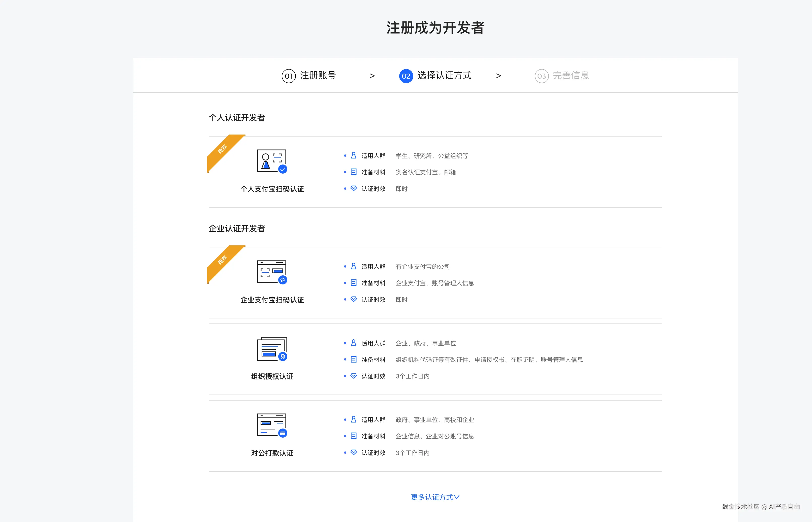The width and height of the screenshot is (812, 522).
Task: Click the 个人支付宝扫码认证 card illustration icon
Action: [272, 161]
